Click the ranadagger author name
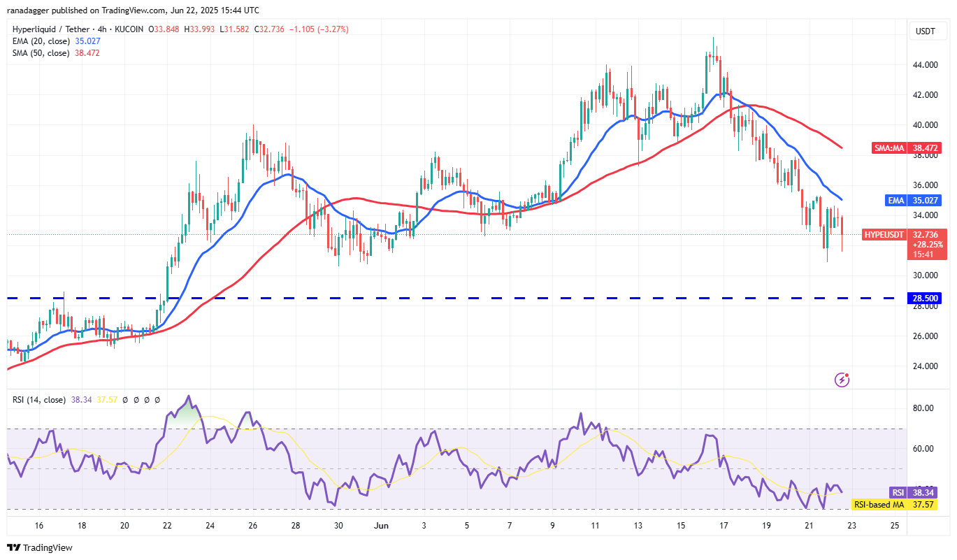Image resolution: width=957 pixels, height=560 pixels. [x=28, y=10]
